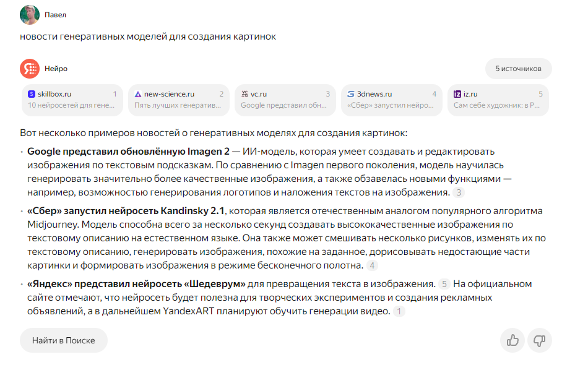Click citation 3 after Imagen 2 paragraph
Screen dimensions: 588x370
click(x=459, y=192)
